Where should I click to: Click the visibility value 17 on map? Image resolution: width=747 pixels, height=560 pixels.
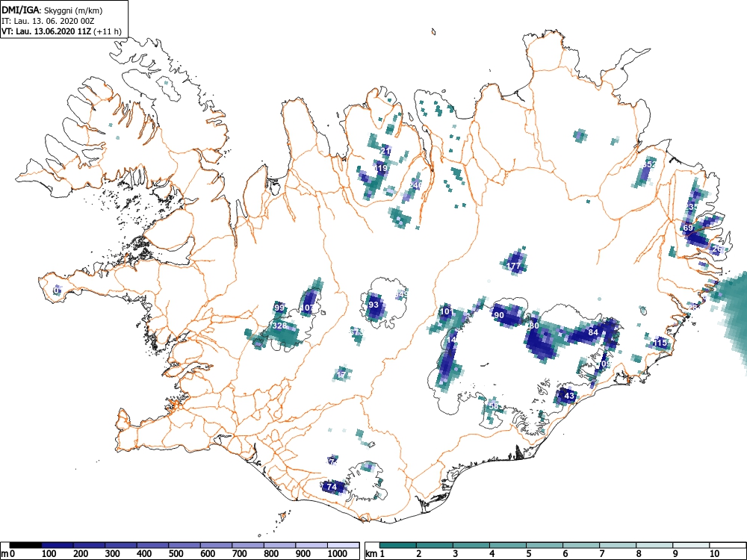point(341,375)
